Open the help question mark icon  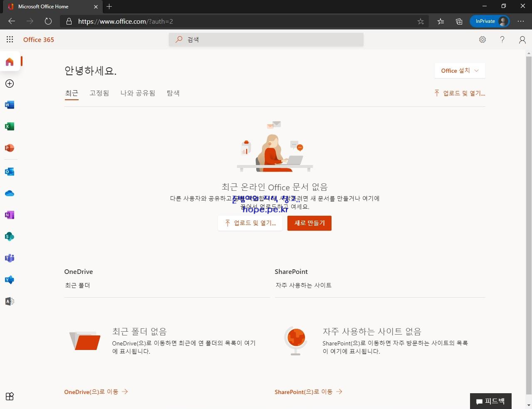[502, 39]
